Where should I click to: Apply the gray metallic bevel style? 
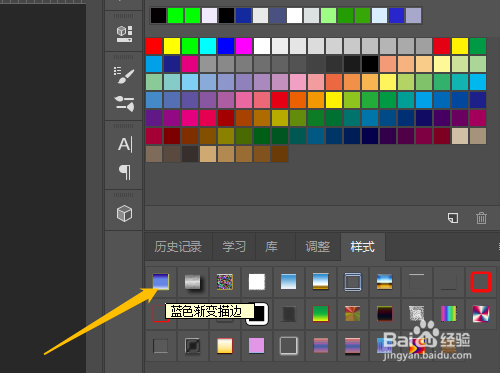(x=193, y=282)
